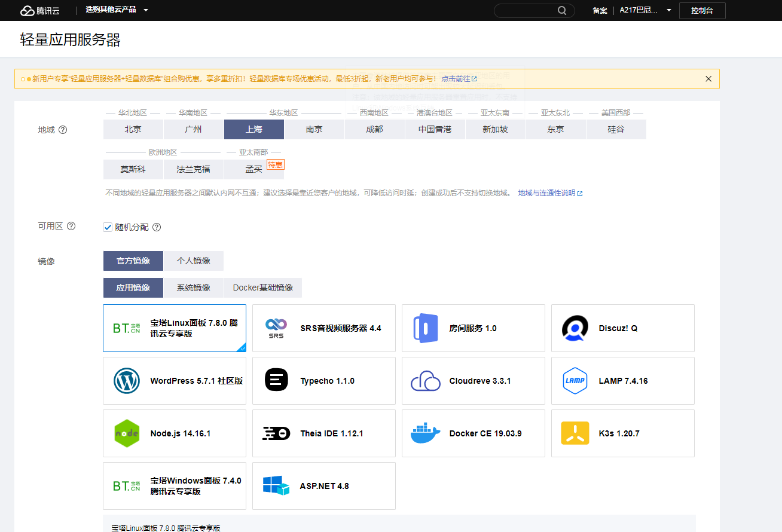The width and height of the screenshot is (782, 532).
Task: Select the Typecho 1.1.0 image name
Action: (x=328, y=381)
